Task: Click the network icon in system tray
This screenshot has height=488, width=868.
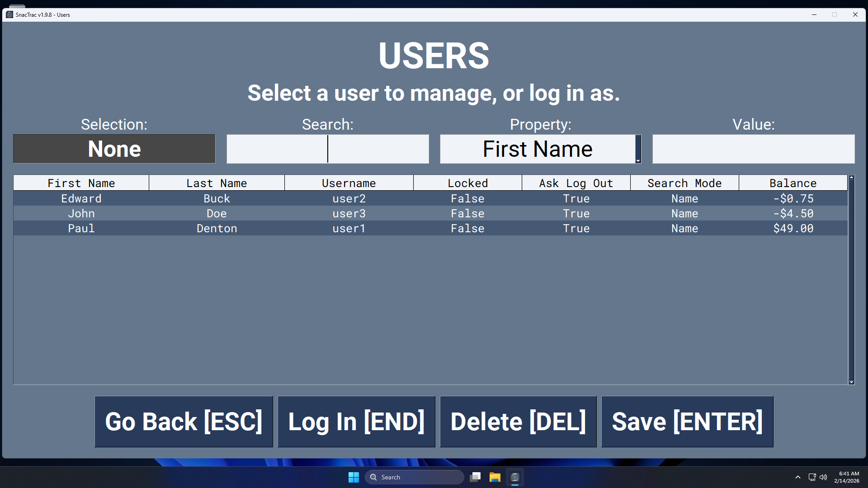Action: pyautogui.click(x=812, y=477)
